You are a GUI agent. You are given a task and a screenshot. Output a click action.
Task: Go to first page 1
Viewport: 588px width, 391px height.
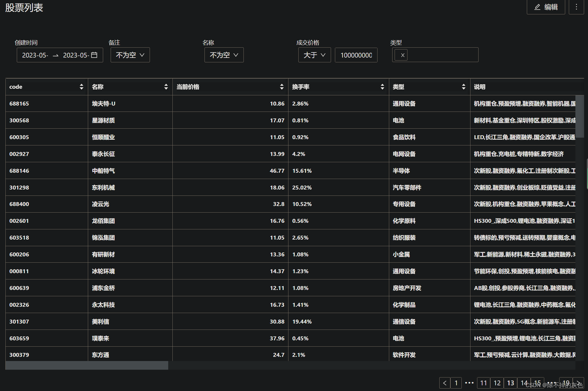click(456, 383)
